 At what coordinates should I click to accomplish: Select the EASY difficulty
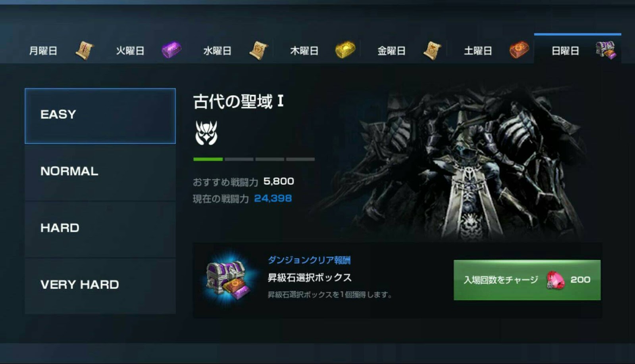click(100, 116)
